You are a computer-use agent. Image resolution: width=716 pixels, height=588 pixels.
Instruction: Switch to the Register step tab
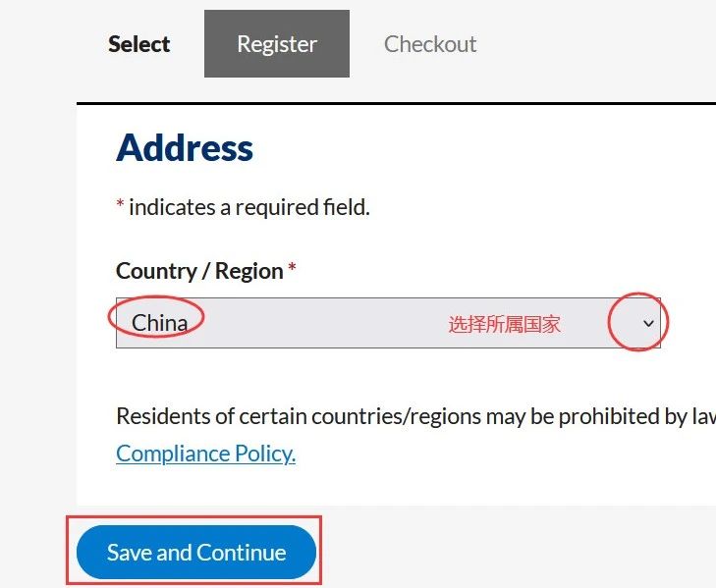[x=277, y=44]
